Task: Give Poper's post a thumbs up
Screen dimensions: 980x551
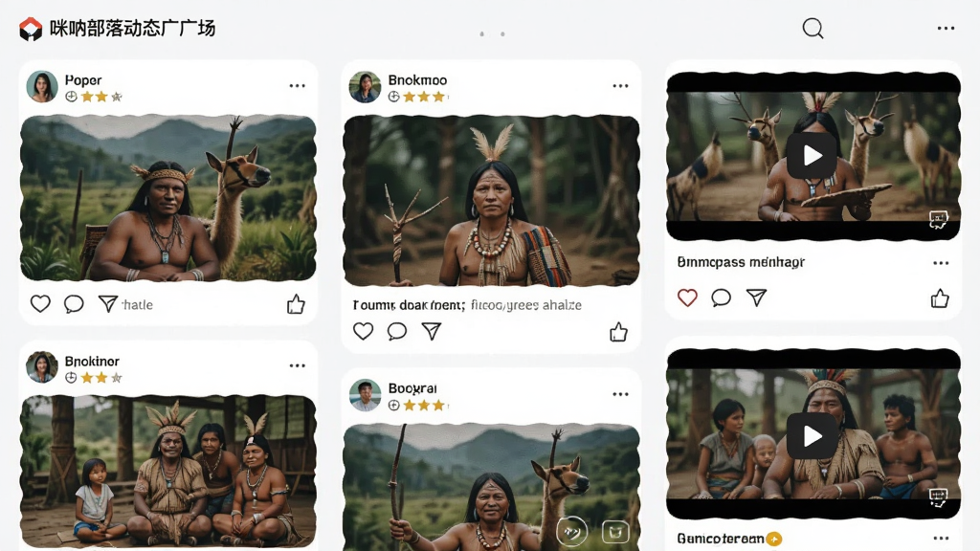Action: [x=296, y=304]
